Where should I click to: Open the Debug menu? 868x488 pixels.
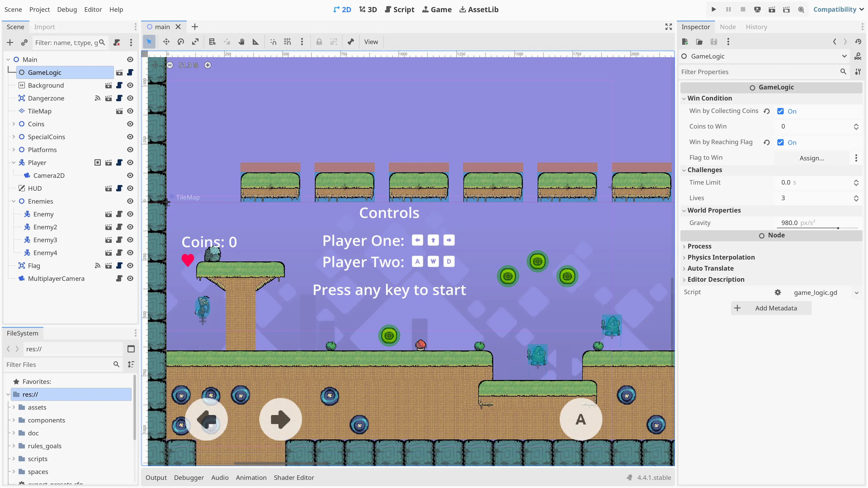67,9
